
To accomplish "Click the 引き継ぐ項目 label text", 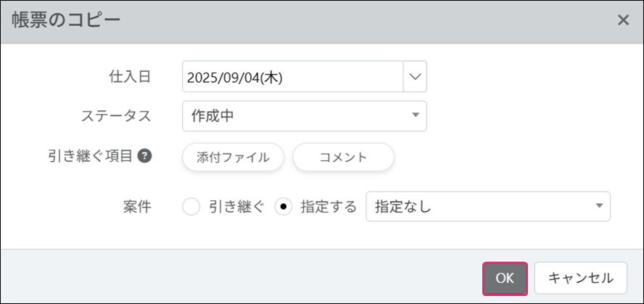I will click(x=89, y=156).
